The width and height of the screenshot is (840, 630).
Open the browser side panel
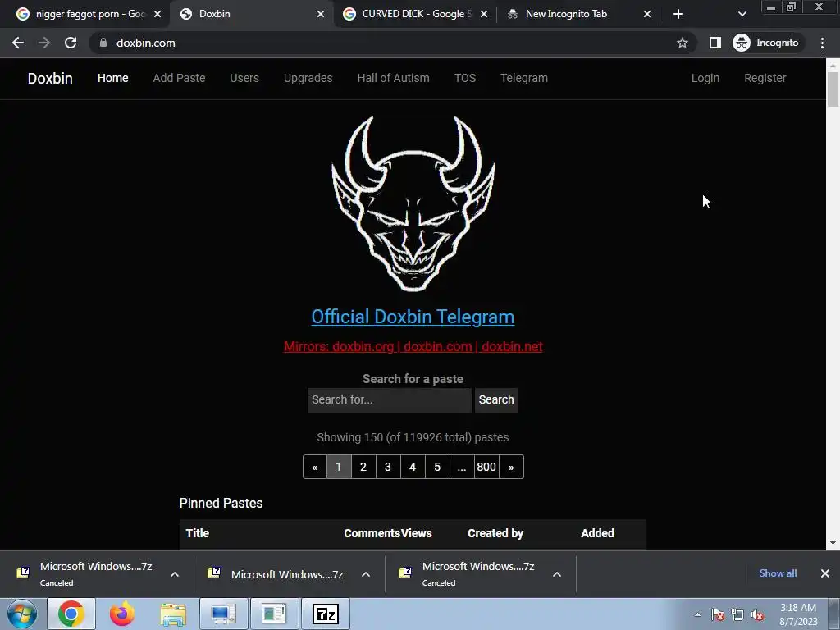pos(714,43)
